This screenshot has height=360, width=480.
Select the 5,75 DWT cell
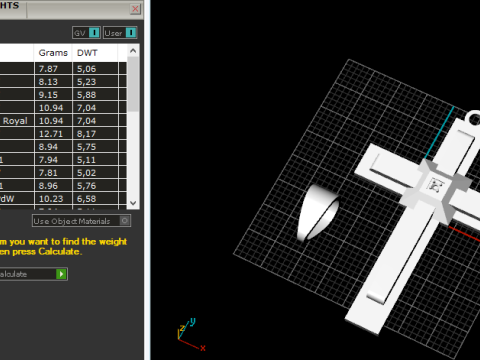[x=95, y=147]
